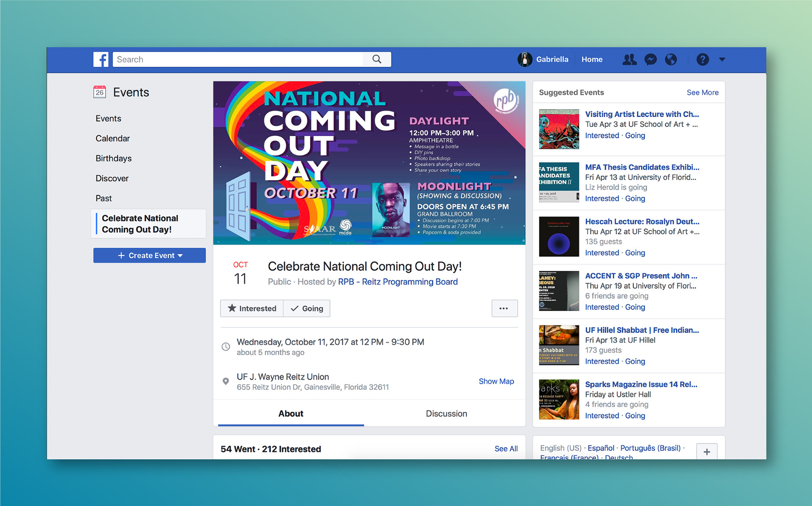Click the search magnifier icon
812x506 pixels.
click(x=376, y=59)
